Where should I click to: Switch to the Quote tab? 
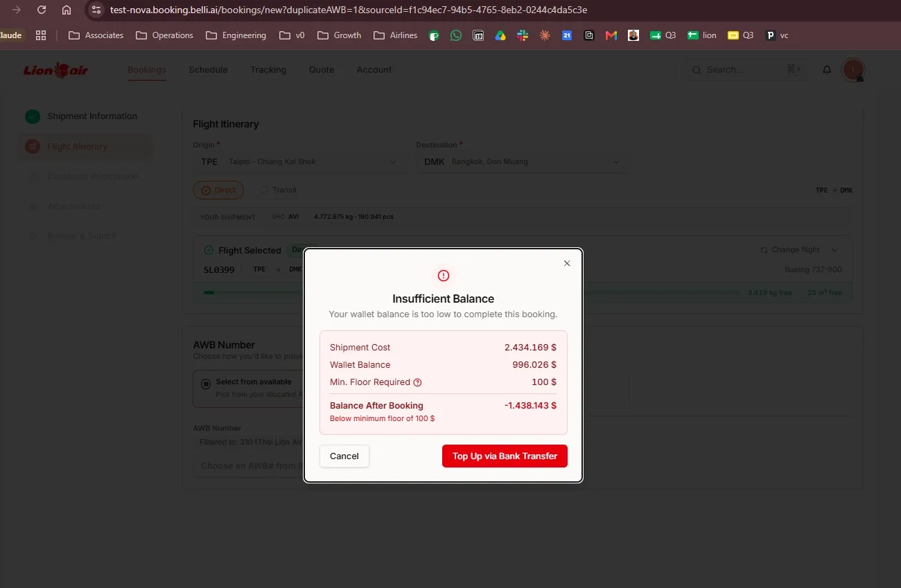pyautogui.click(x=322, y=70)
